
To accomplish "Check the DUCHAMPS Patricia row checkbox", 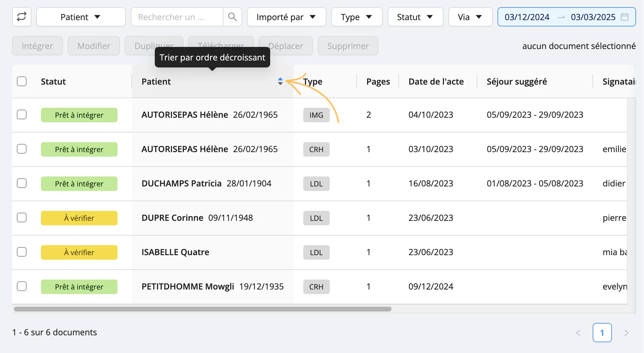I will pos(22,183).
